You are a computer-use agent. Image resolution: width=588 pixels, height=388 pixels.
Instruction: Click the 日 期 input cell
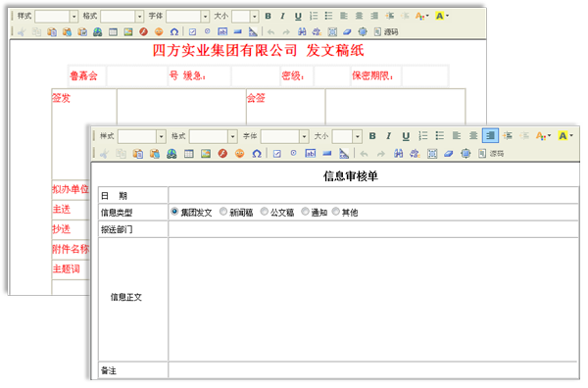pos(373,195)
